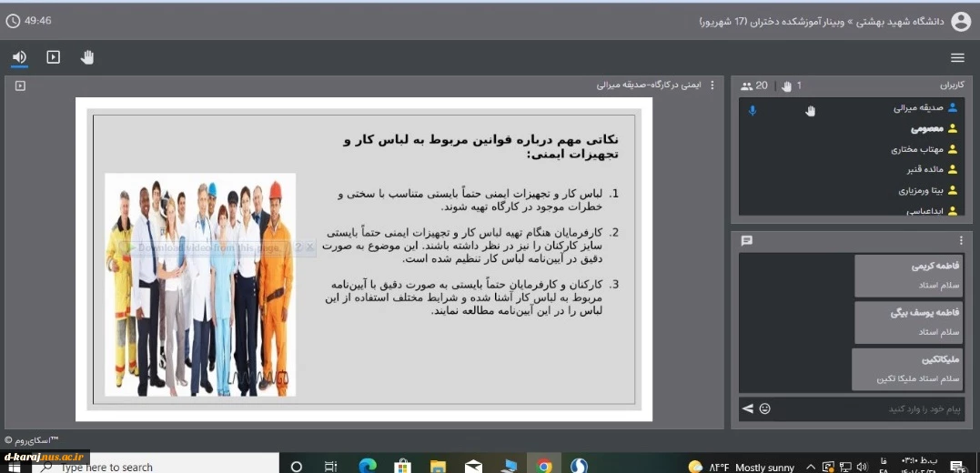This screenshot has height=473, width=980.
Task: Open Task View on the taskbar
Action: (330, 466)
